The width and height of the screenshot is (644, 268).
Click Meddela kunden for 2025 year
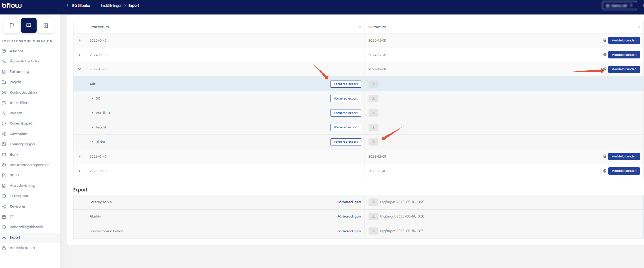pyautogui.click(x=624, y=40)
